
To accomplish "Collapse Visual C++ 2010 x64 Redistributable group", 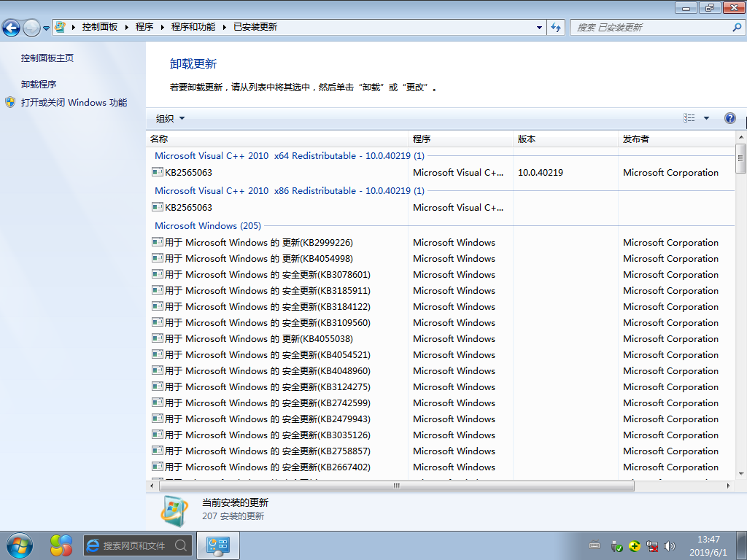I will click(289, 156).
